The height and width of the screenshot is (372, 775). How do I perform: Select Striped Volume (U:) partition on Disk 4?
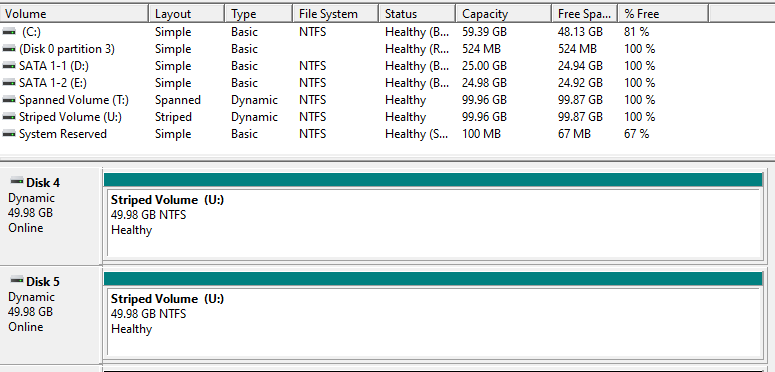[433, 223]
